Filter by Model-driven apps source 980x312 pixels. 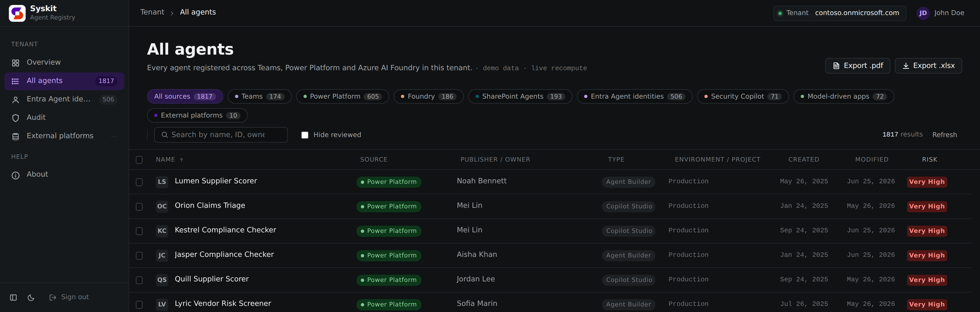(x=843, y=96)
